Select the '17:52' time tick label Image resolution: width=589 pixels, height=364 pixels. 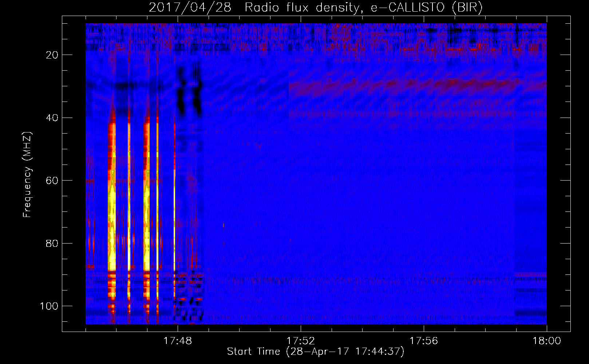[301, 341]
